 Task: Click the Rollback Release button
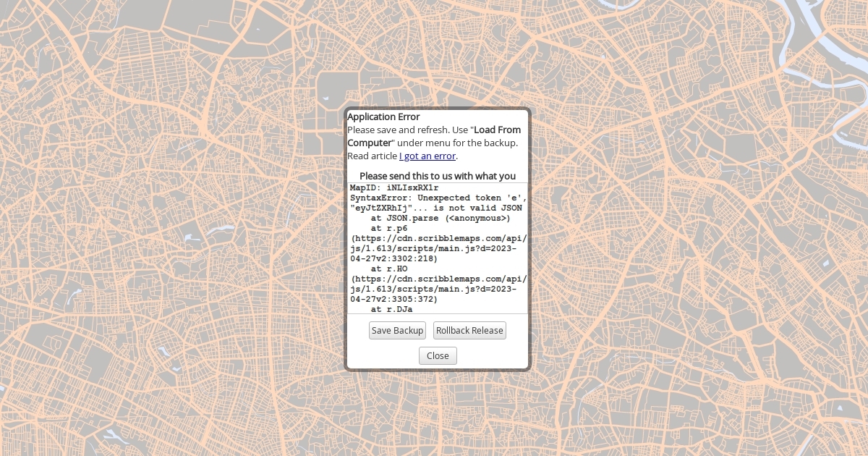coord(469,331)
